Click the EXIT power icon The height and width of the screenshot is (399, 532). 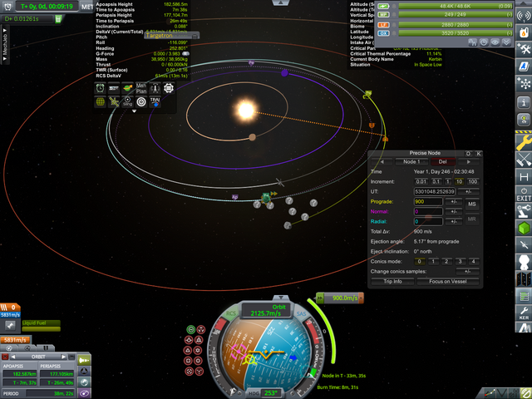point(524,195)
